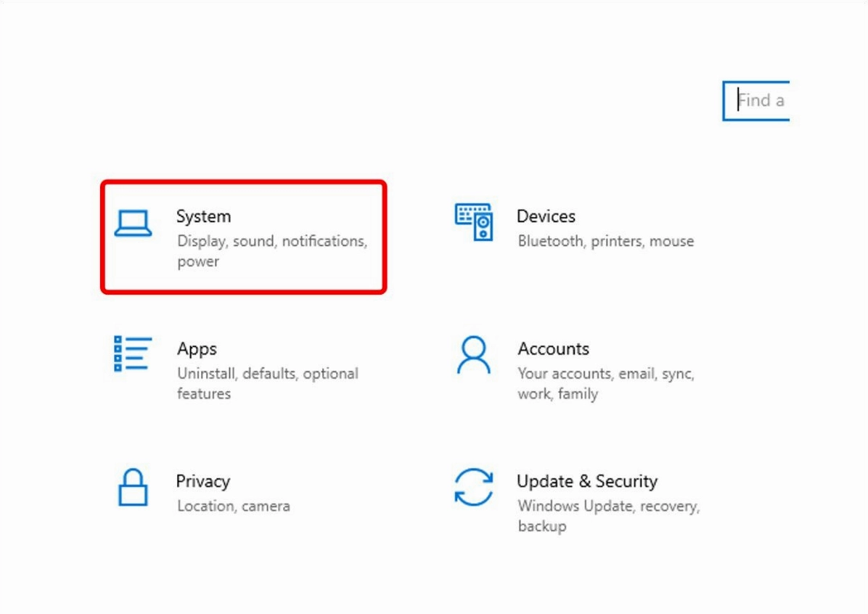This screenshot has height=614, width=868.
Task: Open Accounts settings for email and sync
Action: click(553, 348)
